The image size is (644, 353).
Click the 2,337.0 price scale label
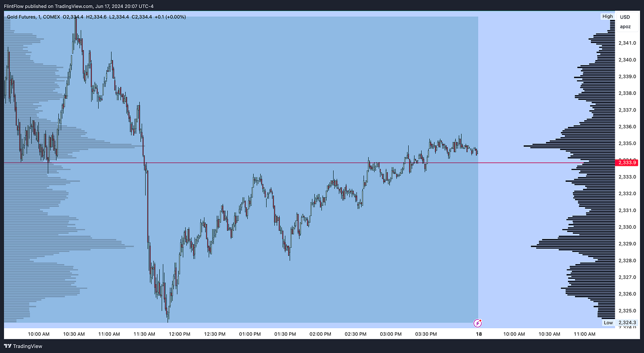(x=627, y=110)
